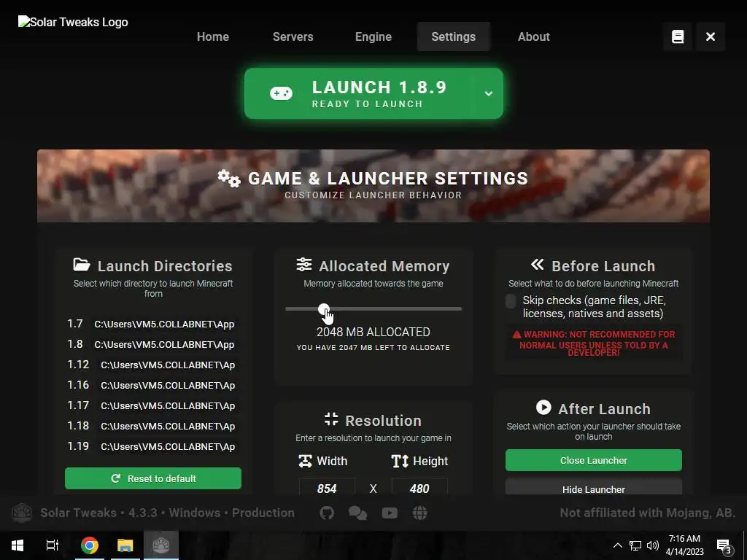Image resolution: width=747 pixels, height=560 pixels.
Task: Select the 1.7 launch directory path
Action: [x=164, y=324]
